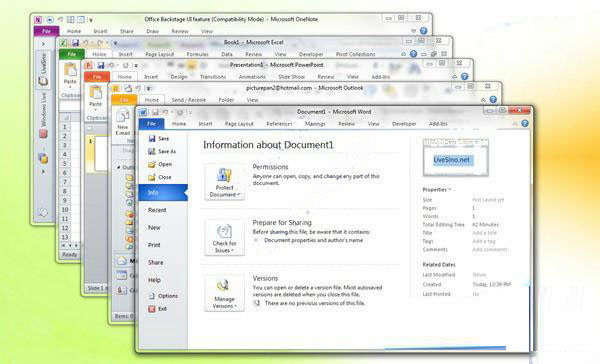Click the Open folder icon in Backstage
This screenshot has width=600, height=364.
pos(152,164)
